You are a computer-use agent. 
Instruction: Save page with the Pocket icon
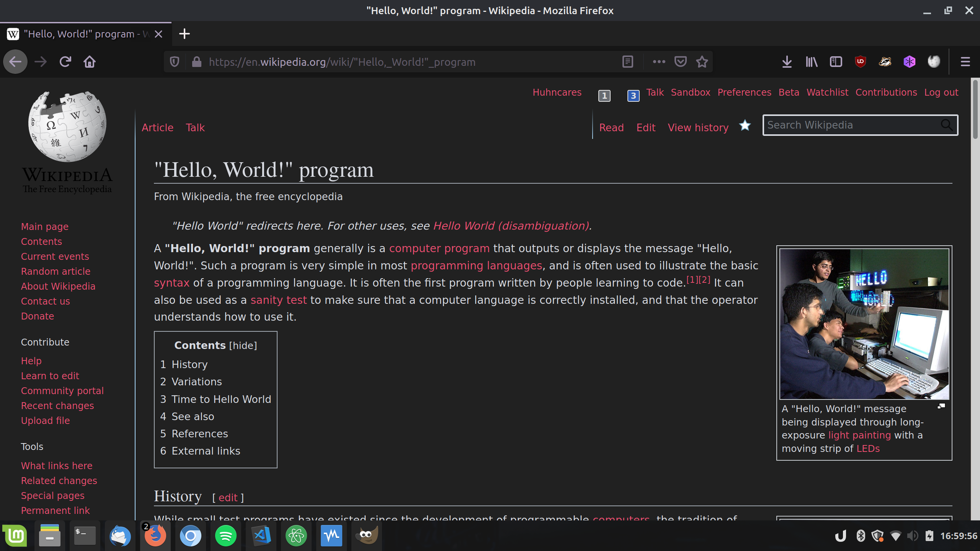(680, 62)
